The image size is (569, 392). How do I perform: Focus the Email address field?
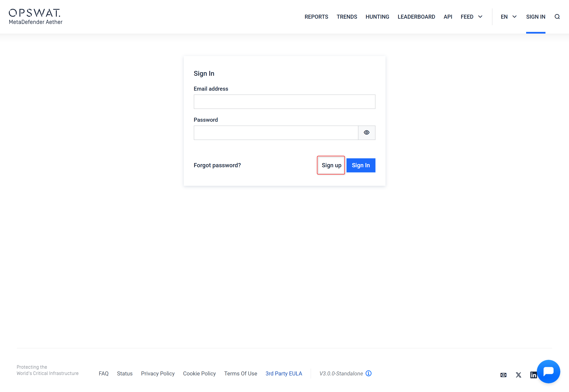[284, 102]
